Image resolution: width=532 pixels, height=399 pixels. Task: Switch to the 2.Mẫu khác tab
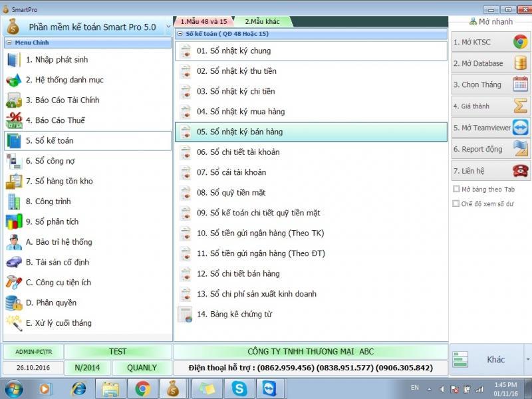(262, 21)
